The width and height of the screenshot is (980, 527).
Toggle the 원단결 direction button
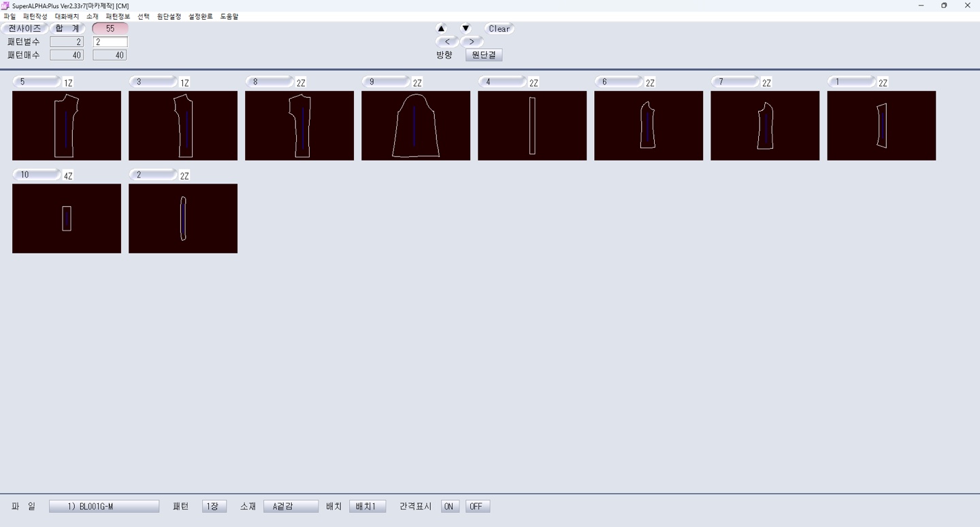pos(484,55)
